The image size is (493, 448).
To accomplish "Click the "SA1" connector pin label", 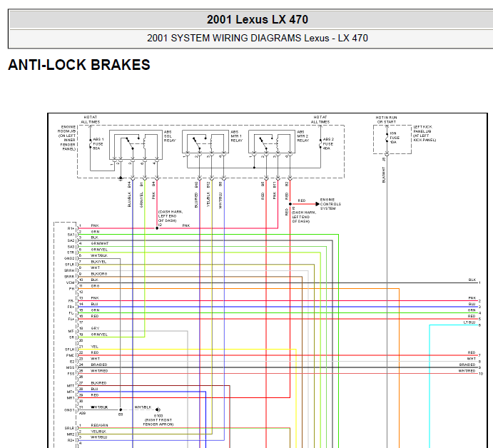I will tap(71, 235).
